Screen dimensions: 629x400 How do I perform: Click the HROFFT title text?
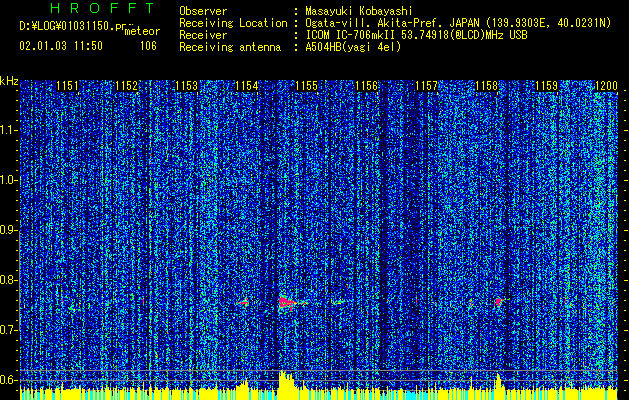[102, 8]
